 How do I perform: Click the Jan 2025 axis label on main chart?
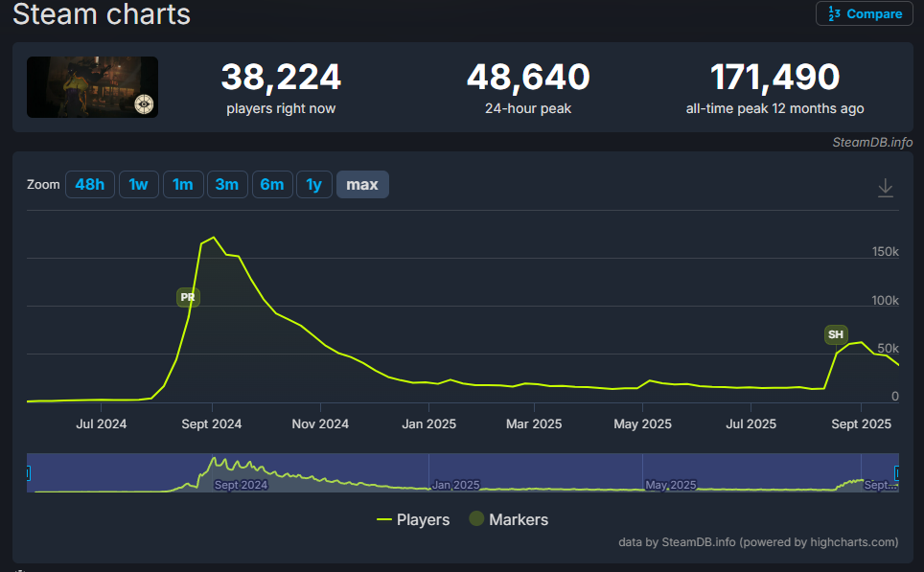click(429, 424)
